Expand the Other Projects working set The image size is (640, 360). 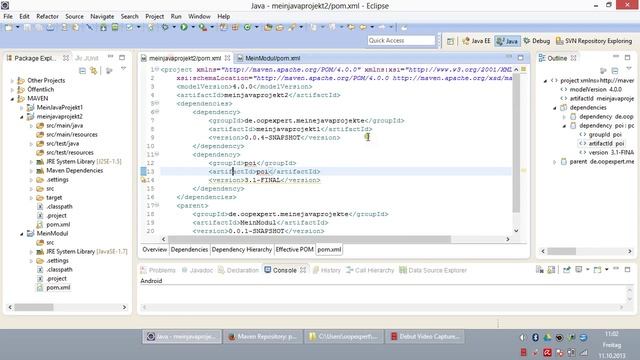point(12,81)
